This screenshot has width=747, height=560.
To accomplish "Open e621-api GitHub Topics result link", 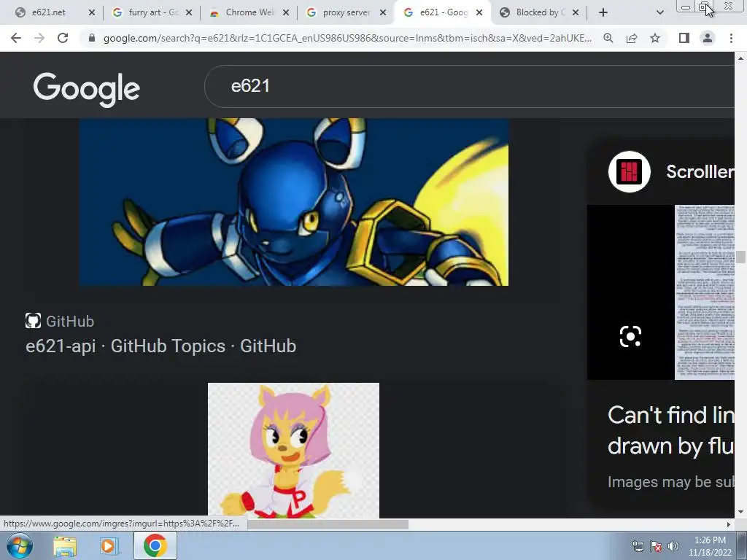I will [161, 346].
